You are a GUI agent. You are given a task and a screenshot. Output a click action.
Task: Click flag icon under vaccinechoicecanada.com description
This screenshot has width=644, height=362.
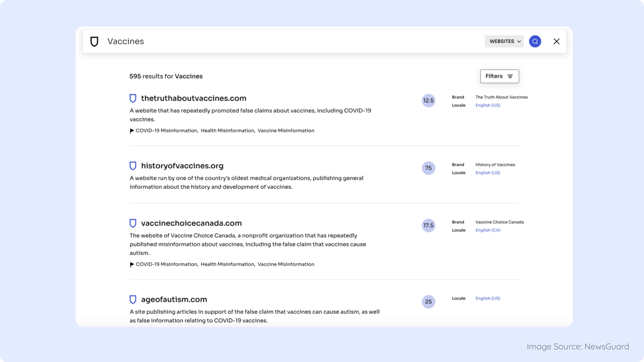click(132, 264)
